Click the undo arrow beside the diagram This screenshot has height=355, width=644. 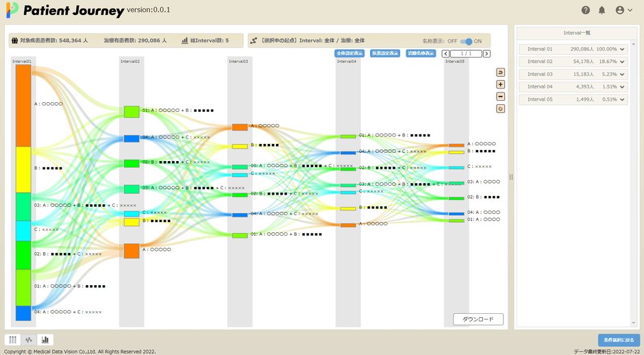500,72
